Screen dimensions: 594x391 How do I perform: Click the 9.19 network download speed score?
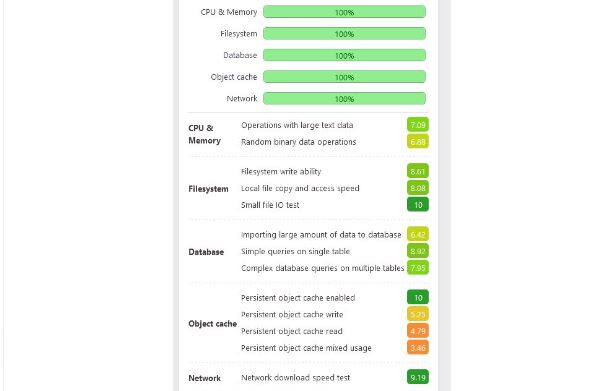tap(418, 377)
